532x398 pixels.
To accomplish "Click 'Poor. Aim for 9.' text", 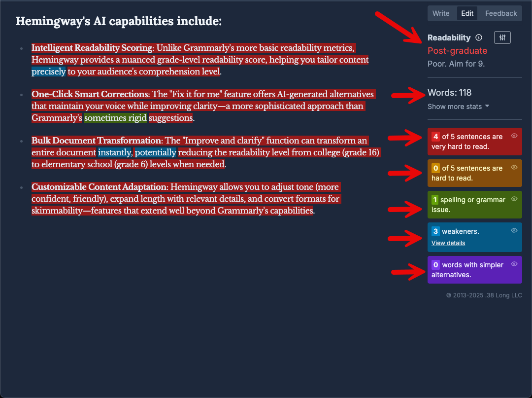I will coord(456,64).
